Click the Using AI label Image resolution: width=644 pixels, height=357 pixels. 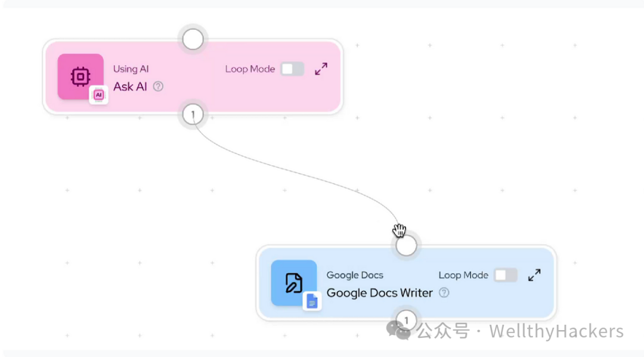click(131, 69)
